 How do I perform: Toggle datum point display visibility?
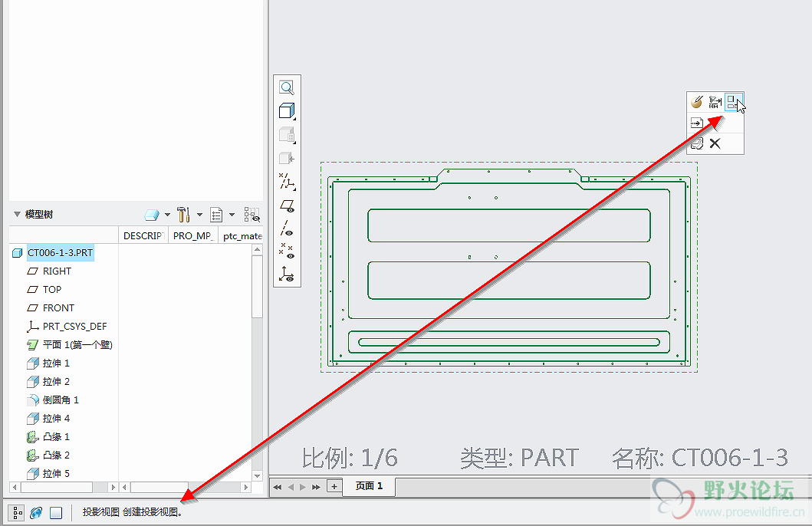coord(287,251)
